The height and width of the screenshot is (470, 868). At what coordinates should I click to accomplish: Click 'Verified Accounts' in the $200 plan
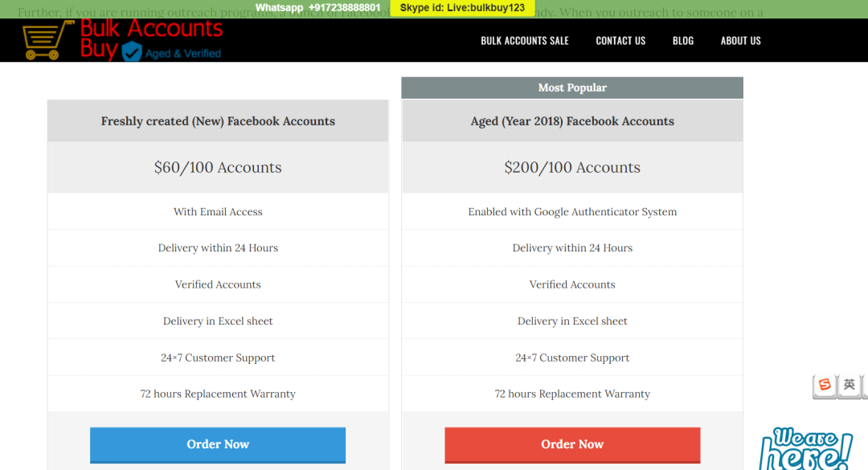572,284
